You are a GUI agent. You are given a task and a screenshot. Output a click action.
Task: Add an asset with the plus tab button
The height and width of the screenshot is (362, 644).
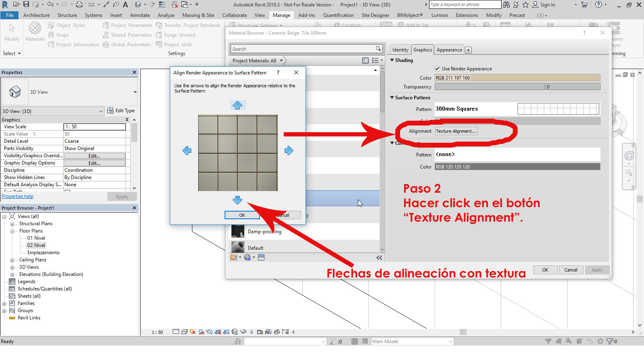[x=468, y=50]
